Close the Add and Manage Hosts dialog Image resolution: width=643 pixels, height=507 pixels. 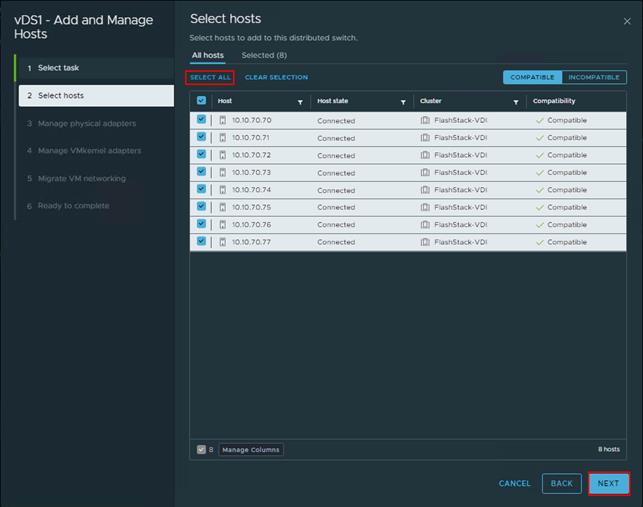pos(627,21)
